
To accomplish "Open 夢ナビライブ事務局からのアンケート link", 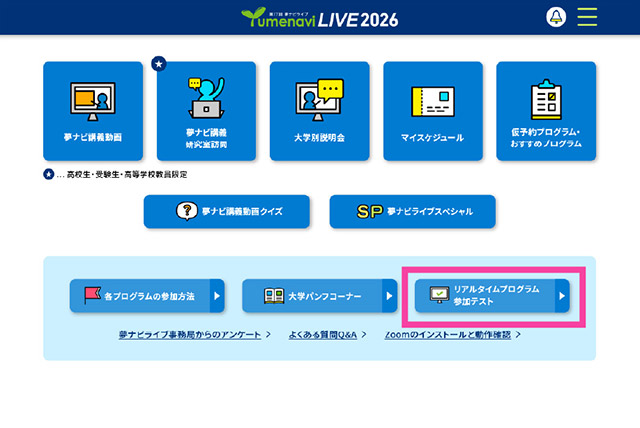I will pos(190,335).
